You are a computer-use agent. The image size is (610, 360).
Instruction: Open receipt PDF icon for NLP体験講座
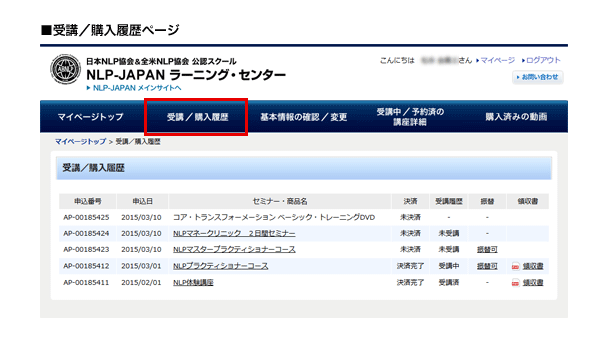point(515,283)
